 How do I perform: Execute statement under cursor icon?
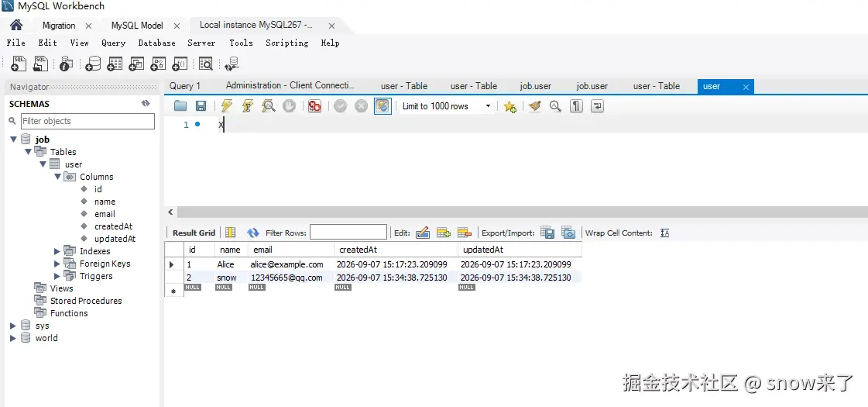click(x=248, y=106)
